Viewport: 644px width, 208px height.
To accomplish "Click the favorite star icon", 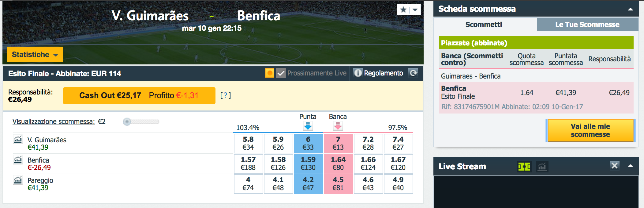I will click(x=403, y=10).
